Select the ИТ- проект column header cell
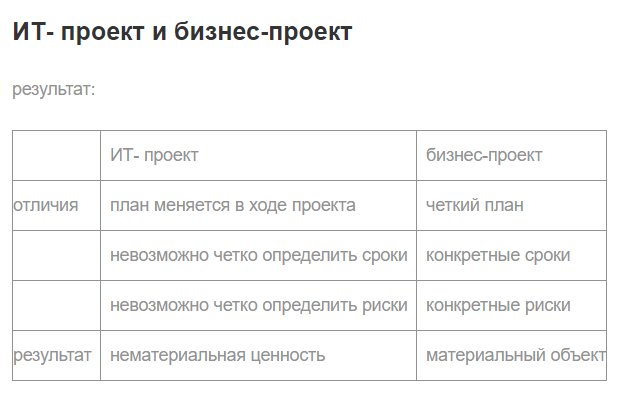630x398 pixels. point(258,155)
